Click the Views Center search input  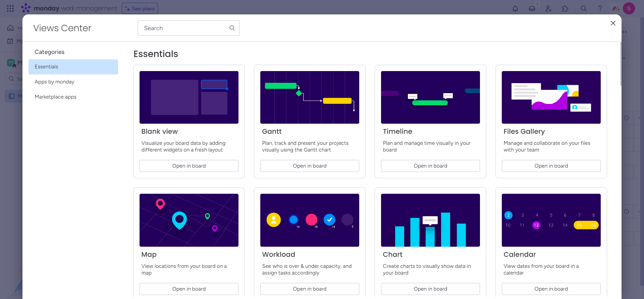(x=184, y=28)
